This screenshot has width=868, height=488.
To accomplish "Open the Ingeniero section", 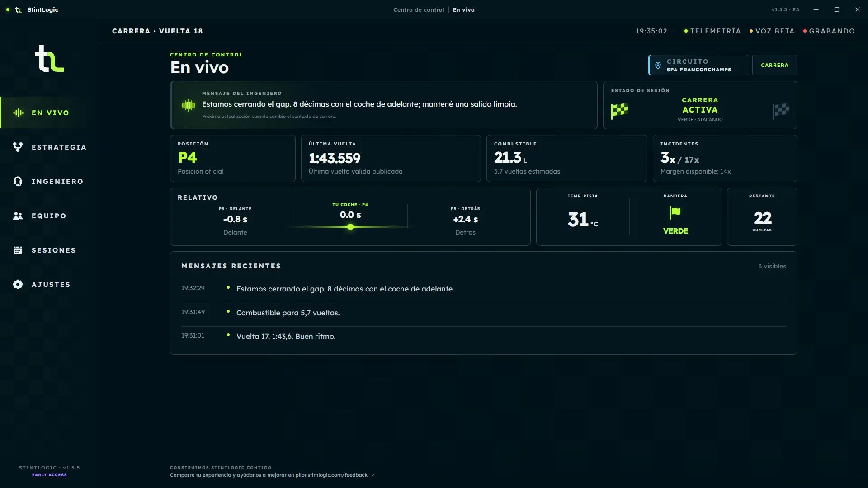I will point(50,181).
